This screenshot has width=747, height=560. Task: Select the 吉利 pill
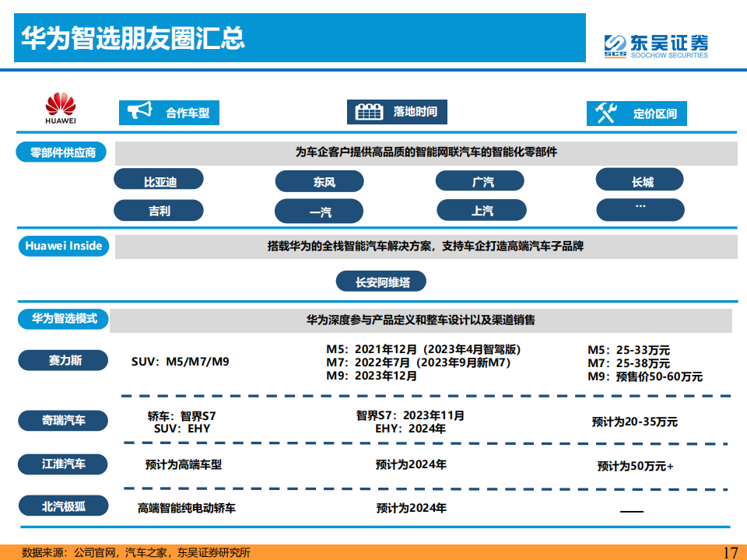[x=159, y=210]
